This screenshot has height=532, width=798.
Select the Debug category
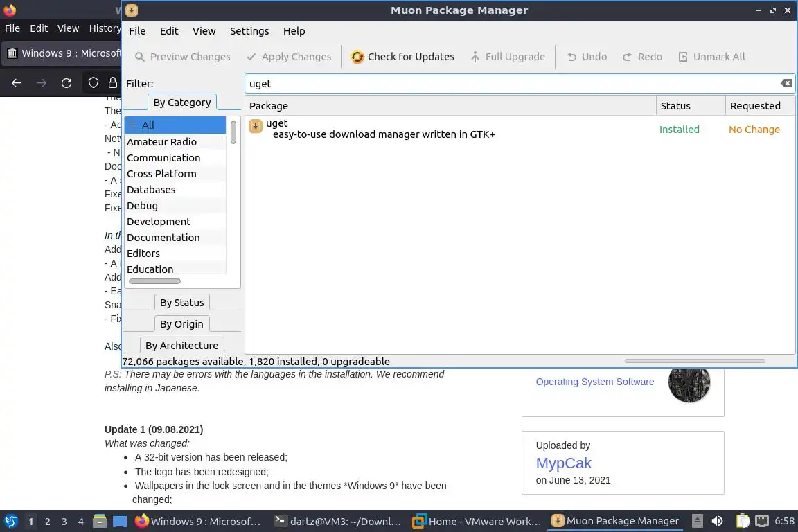pos(175,205)
